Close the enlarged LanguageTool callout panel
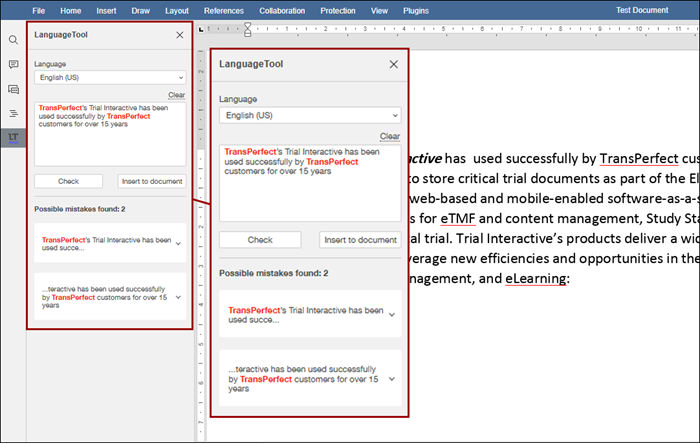Screen dimensions: 700x444 [x=394, y=64]
